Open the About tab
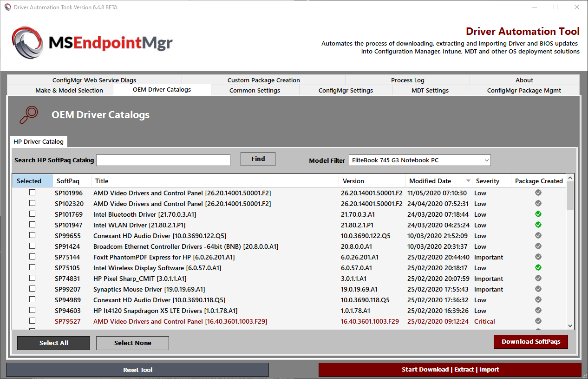The width and height of the screenshot is (588, 379). (x=524, y=80)
